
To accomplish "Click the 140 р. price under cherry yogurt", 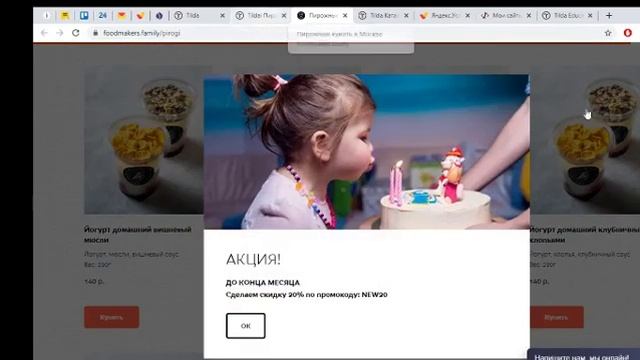I will 94,281.
